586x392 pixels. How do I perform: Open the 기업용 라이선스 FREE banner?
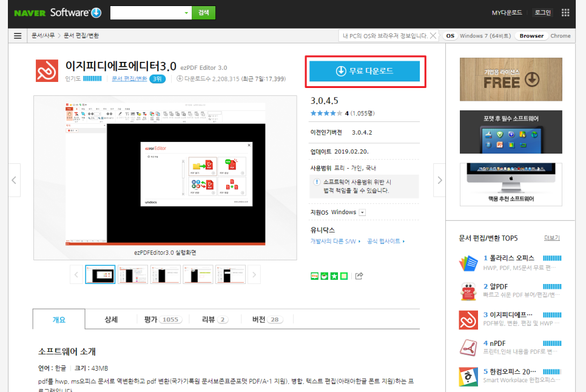(511, 79)
